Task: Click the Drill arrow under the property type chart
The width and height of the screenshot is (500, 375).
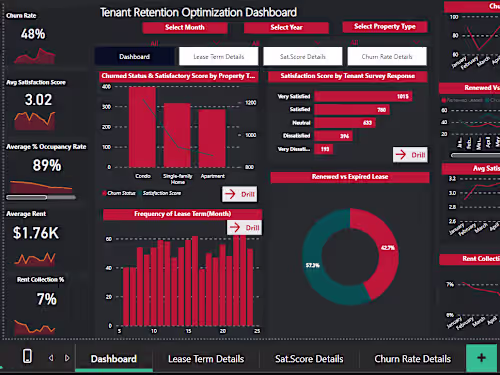Action: (240, 194)
